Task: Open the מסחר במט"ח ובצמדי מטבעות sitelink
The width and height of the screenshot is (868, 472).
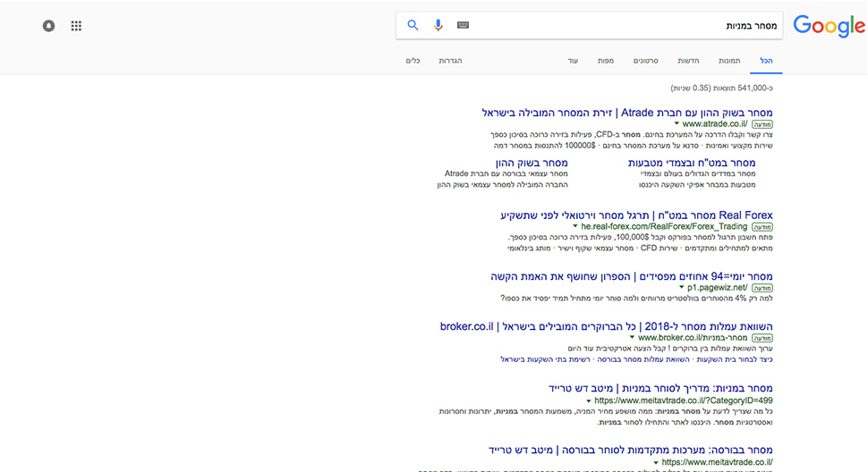Action: tap(692, 163)
